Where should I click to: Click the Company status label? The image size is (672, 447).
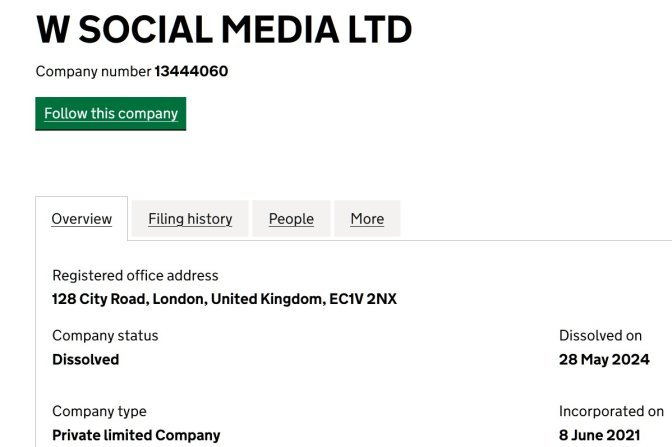click(x=105, y=336)
